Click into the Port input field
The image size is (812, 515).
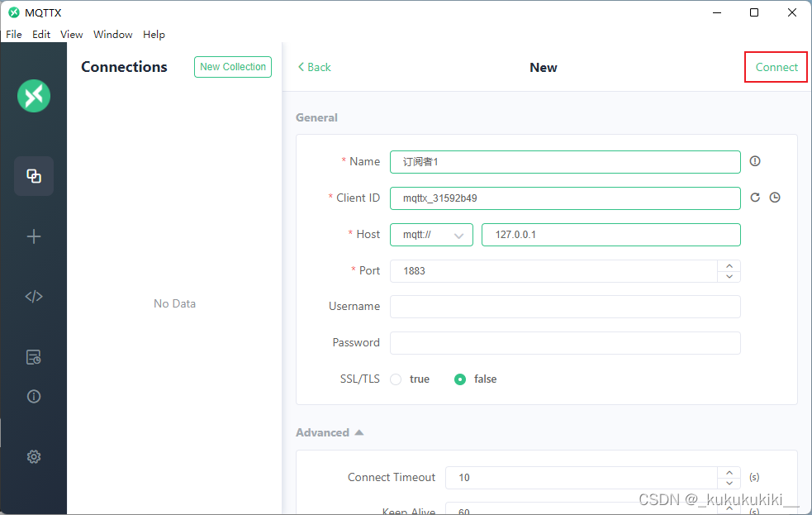pyautogui.click(x=553, y=271)
